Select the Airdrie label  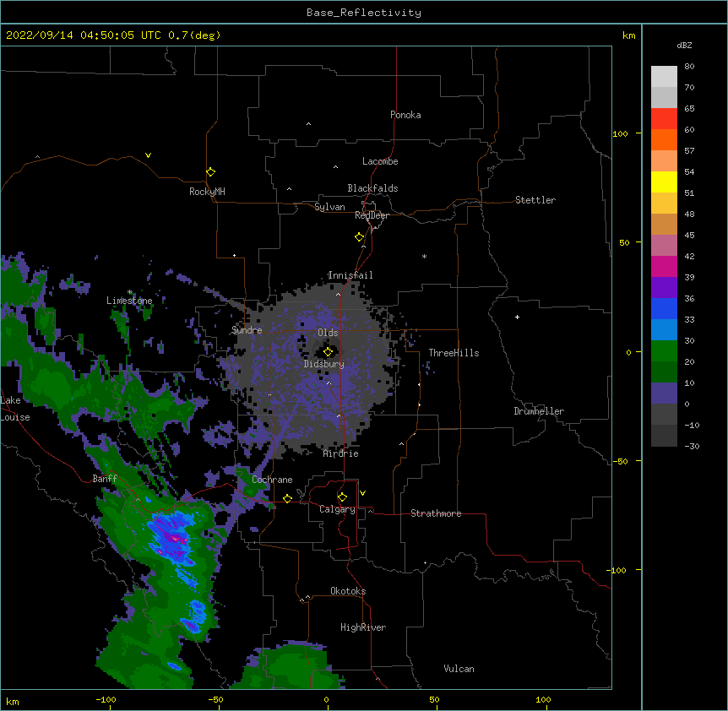(x=341, y=453)
